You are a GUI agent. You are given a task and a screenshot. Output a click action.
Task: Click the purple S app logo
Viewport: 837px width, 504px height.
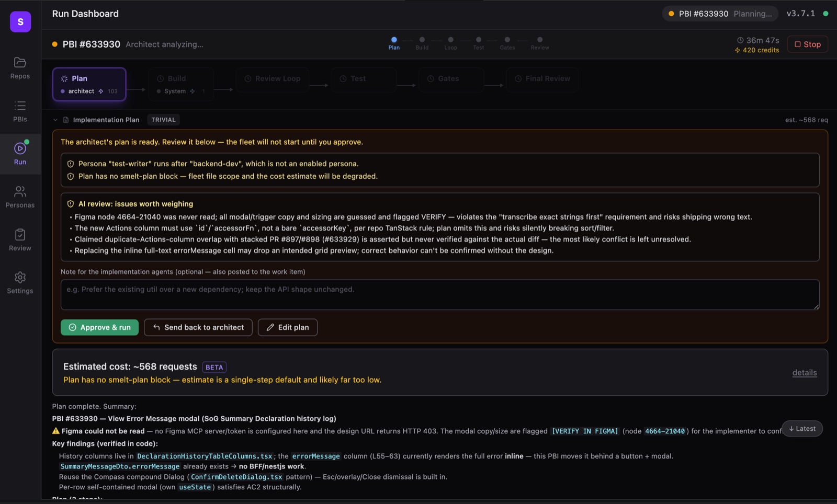click(x=20, y=21)
